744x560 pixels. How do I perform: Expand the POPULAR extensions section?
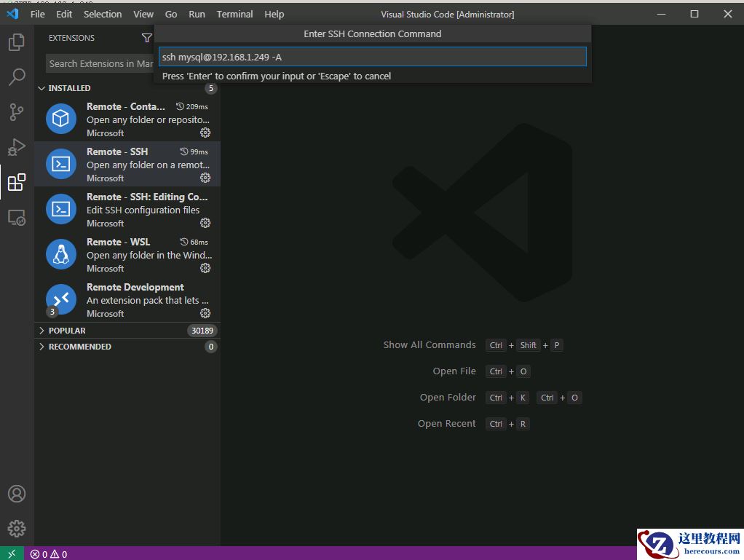pyautogui.click(x=67, y=331)
